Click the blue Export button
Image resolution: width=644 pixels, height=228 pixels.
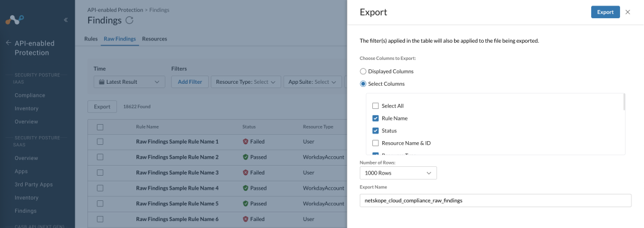point(606,12)
